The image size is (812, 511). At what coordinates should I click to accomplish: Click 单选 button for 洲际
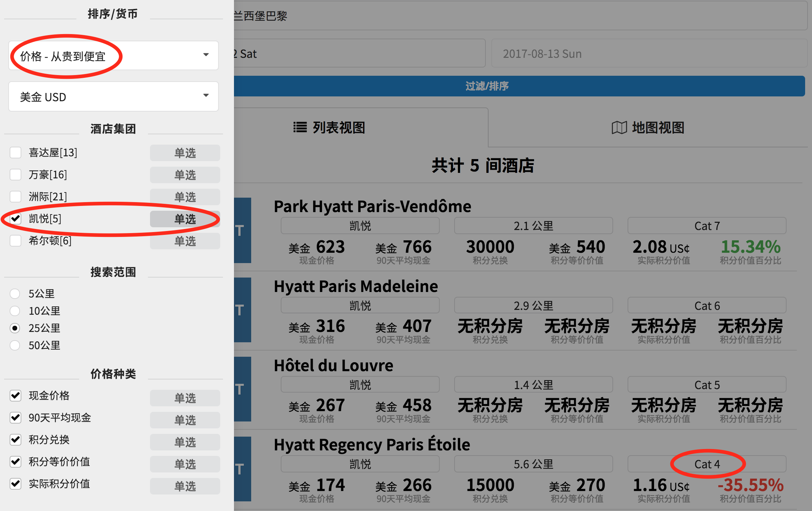(185, 197)
